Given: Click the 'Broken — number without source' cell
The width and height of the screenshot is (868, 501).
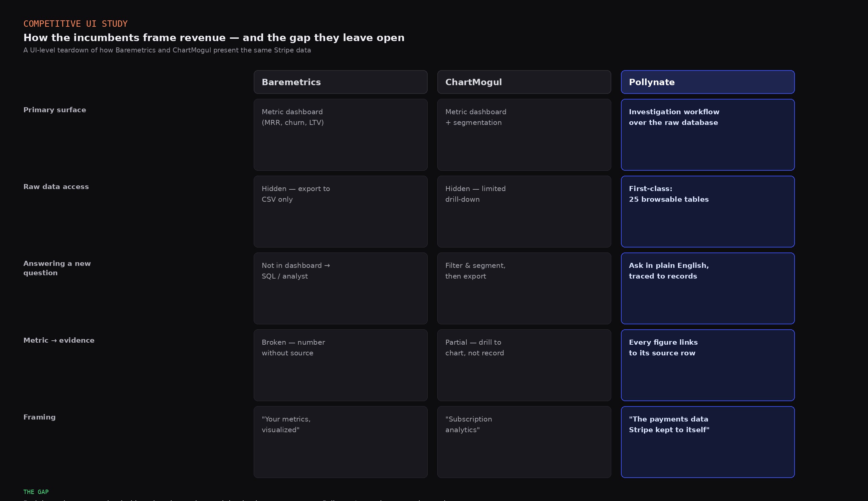Looking at the screenshot, I should [x=341, y=365].
